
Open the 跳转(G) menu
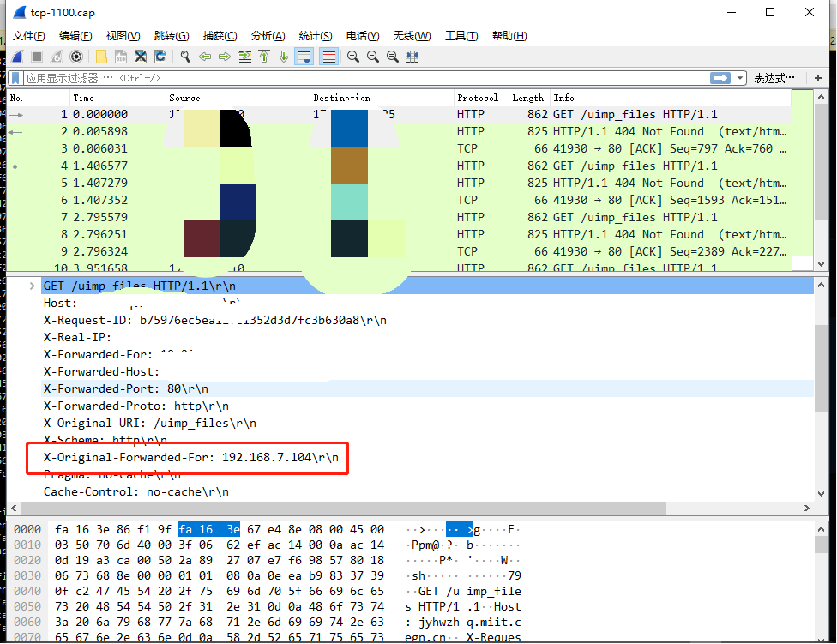pyautogui.click(x=172, y=36)
